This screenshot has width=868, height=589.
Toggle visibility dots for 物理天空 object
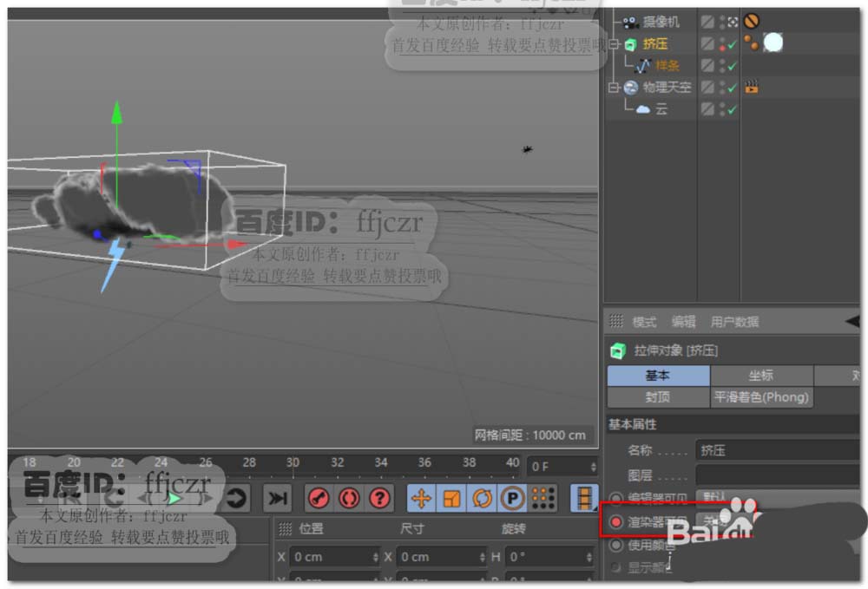pos(721,88)
